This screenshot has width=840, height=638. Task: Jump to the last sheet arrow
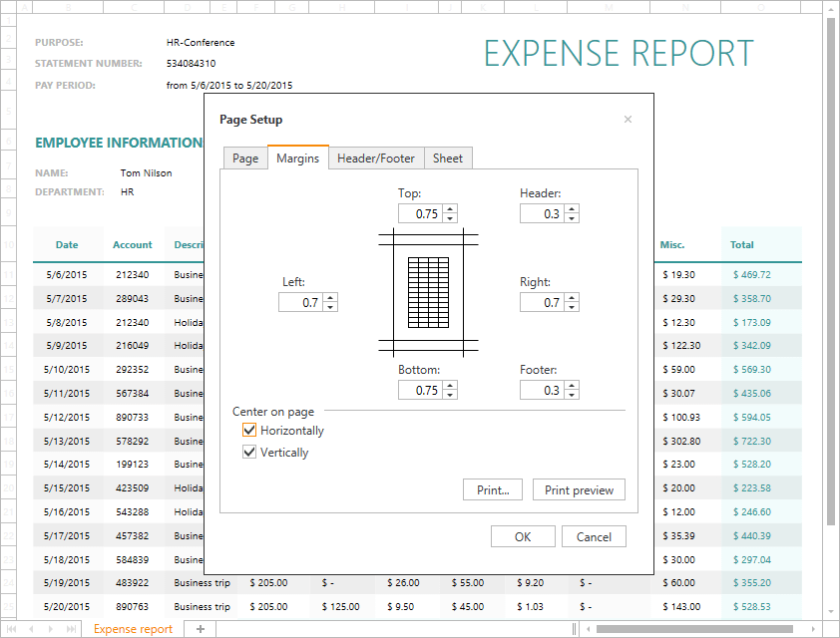[x=71, y=629]
